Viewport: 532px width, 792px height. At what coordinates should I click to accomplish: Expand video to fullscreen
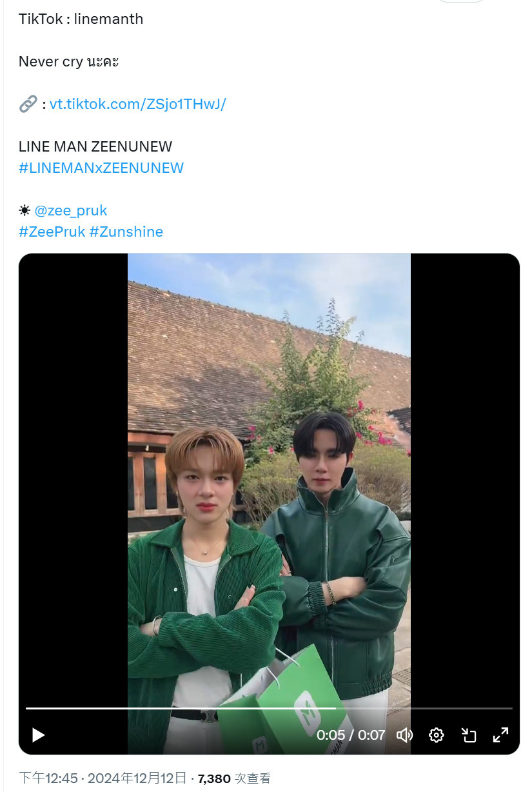(x=500, y=735)
